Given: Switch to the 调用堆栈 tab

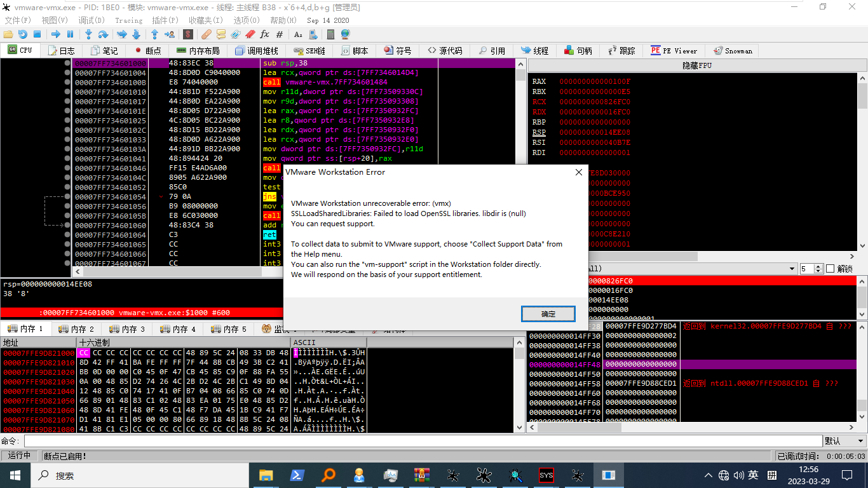Looking at the screenshot, I should [x=256, y=51].
